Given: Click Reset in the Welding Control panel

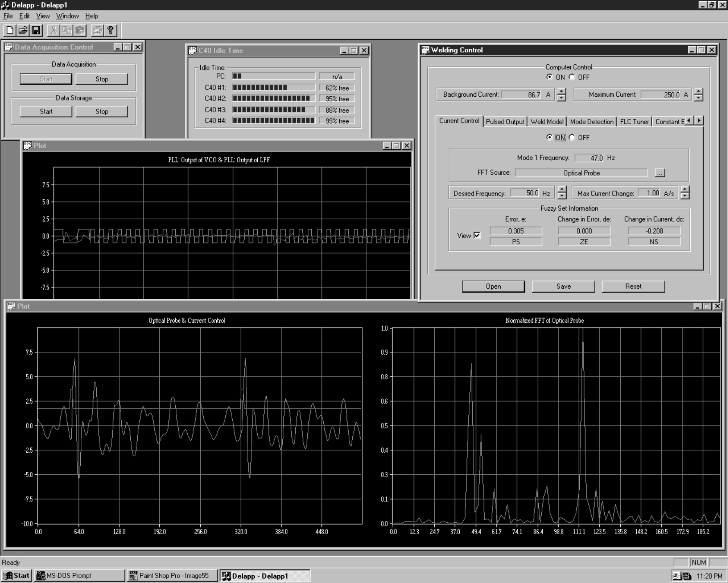Looking at the screenshot, I should point(633,286).
